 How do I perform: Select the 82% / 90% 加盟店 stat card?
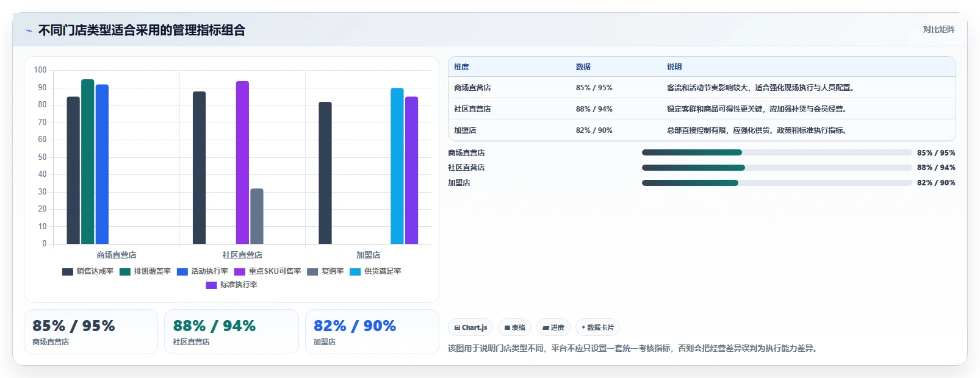point(372,332)
